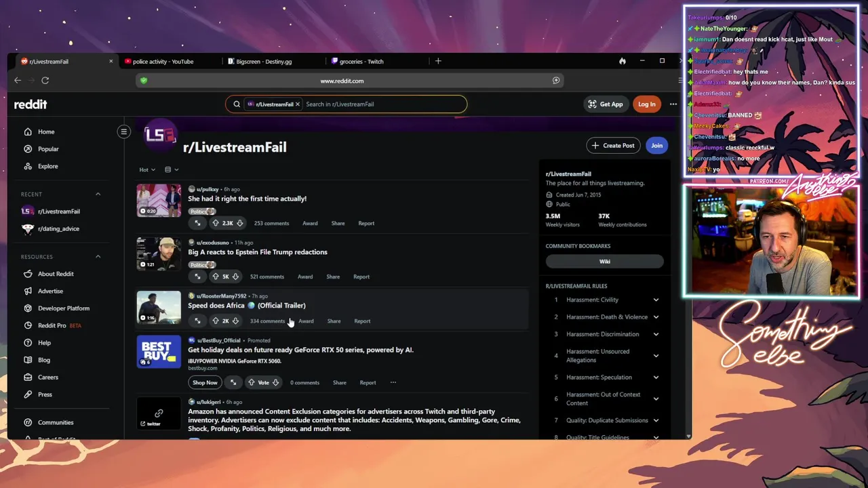Go to Home in sidebar

[46, 131]
